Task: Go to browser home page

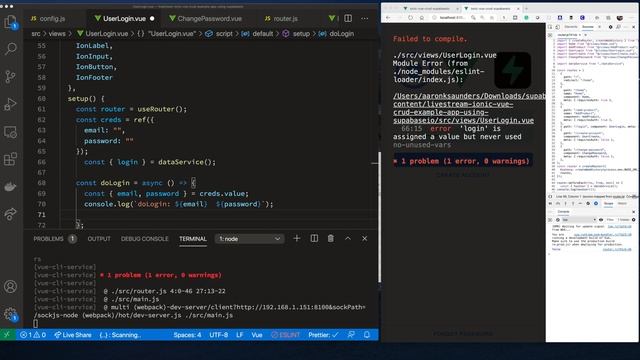Action: tap(422, 18)
